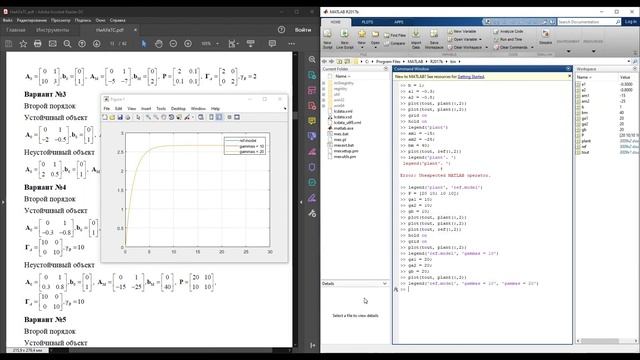Activate Rotate 3D in Figure toolbar
The height and width of the screenshot is (360, 640).
tap(171, 117)
